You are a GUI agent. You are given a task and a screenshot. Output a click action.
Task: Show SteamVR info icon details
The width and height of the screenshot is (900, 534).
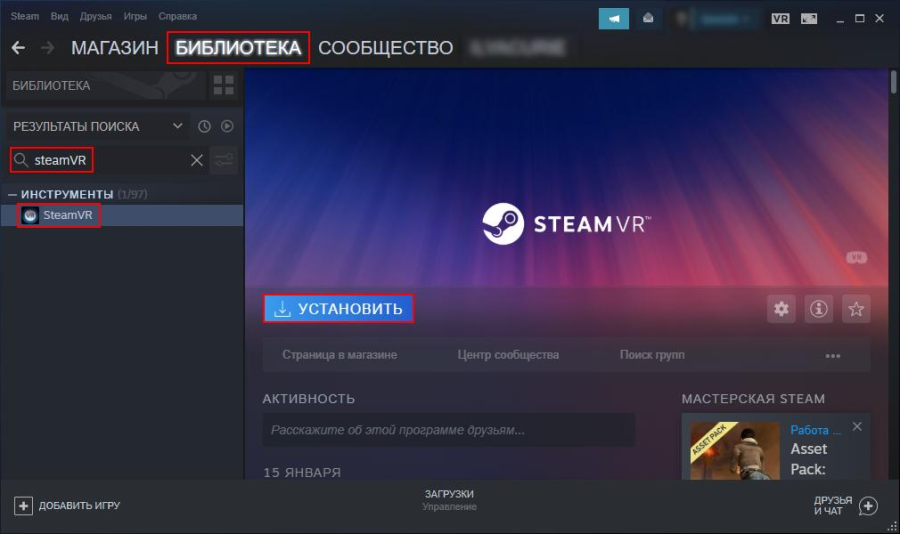coord(818,309)
